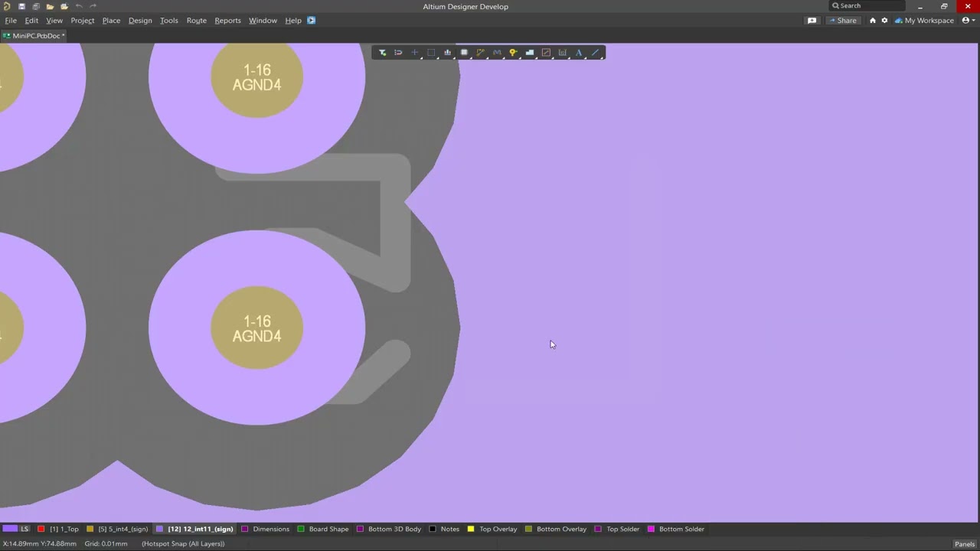Image resolution: width=980 pixels, height=551 pixels.
Task: Click the Share button
Action: (842, 21)
